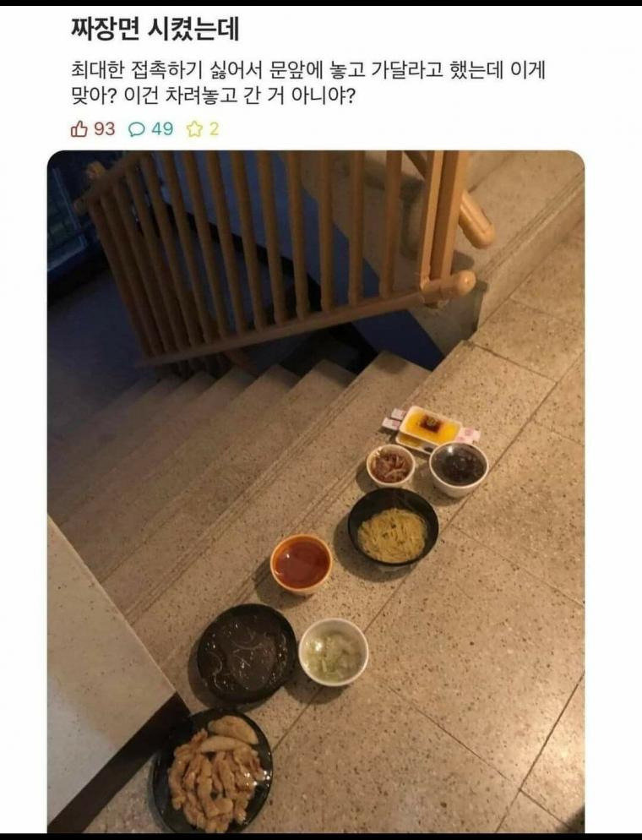This screenshot has height=840, width=642.
Task: Click the star count 2
Action: click(x=214, y=129)
